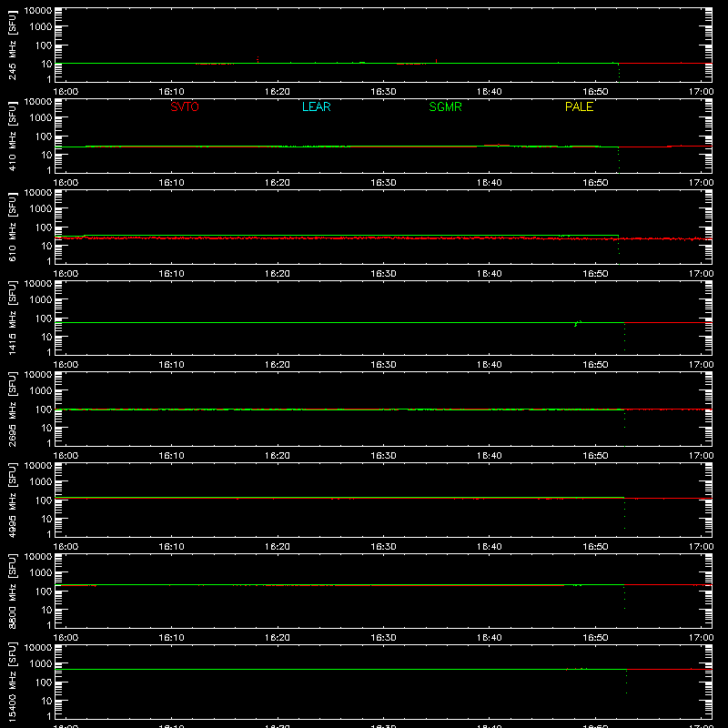The image size is (728, 728).
Task: Select the 4995 MHz [SFU] axis title
Action: pyautogui.click(x=12, y=500)
